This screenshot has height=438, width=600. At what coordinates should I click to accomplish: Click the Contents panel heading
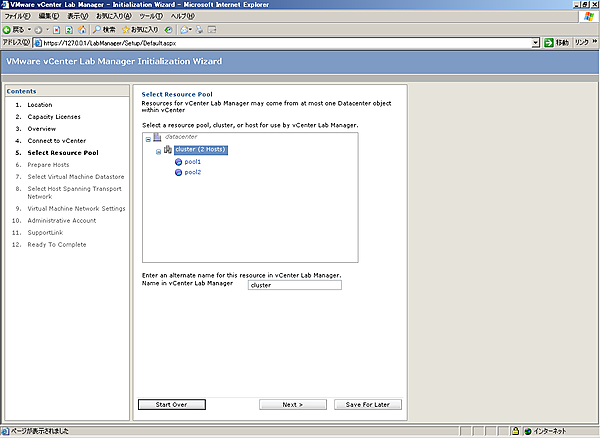pos(21,91)
